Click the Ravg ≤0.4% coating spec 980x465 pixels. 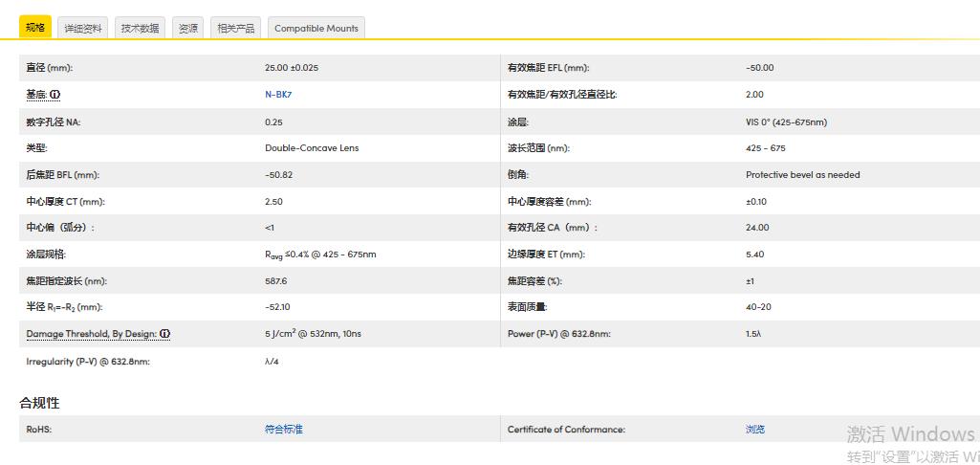click(x=320, y=255)
